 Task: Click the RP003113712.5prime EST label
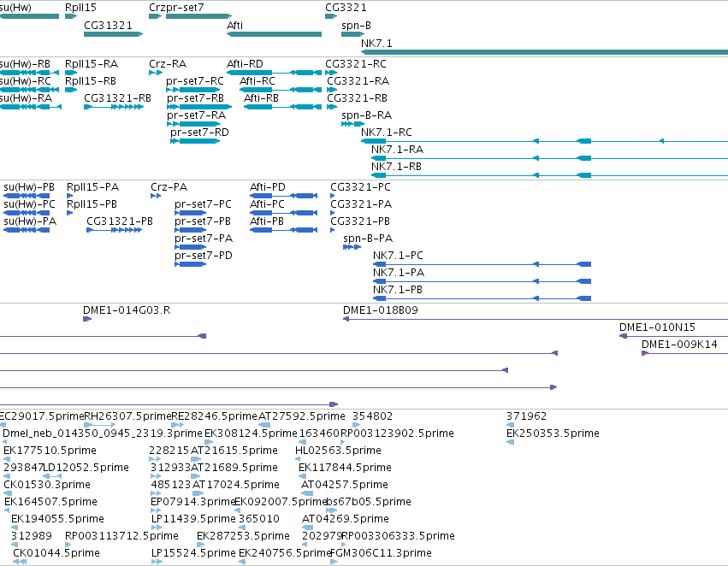(121, 536)
